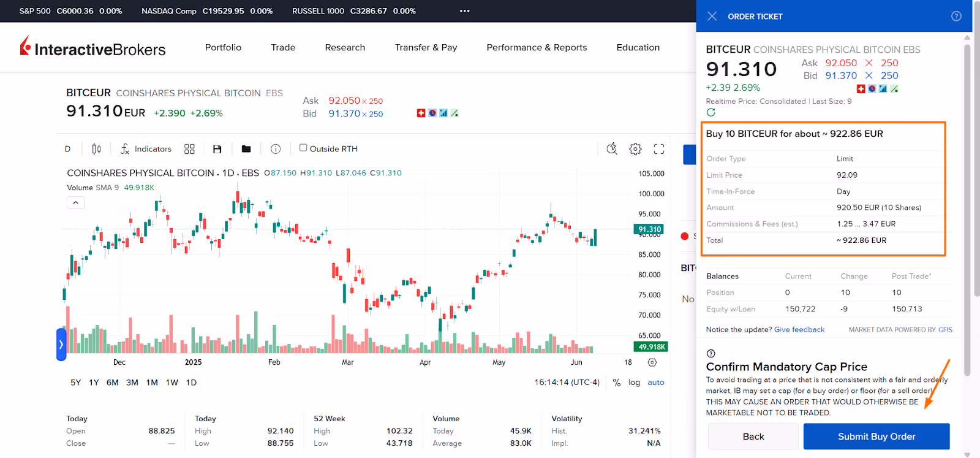Open candlestick chart type selector

pos(96,149)
